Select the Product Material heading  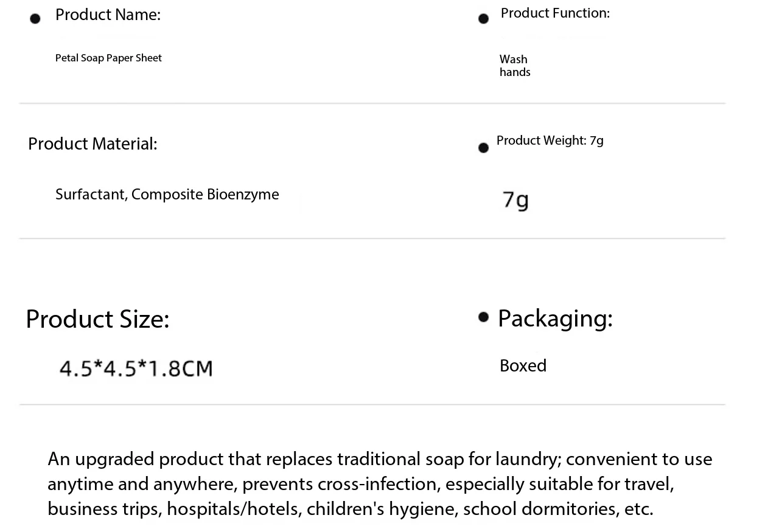coord(93,143)
